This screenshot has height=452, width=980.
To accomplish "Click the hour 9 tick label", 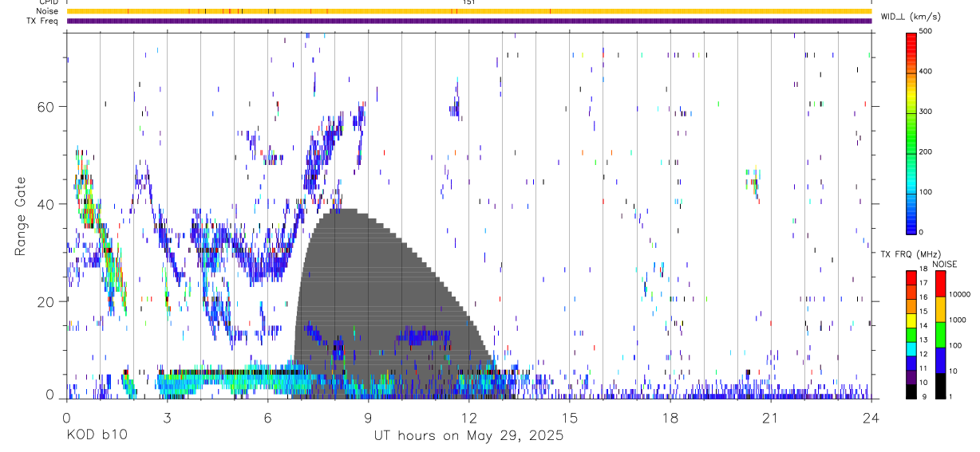I will click(x=368, y=418).
